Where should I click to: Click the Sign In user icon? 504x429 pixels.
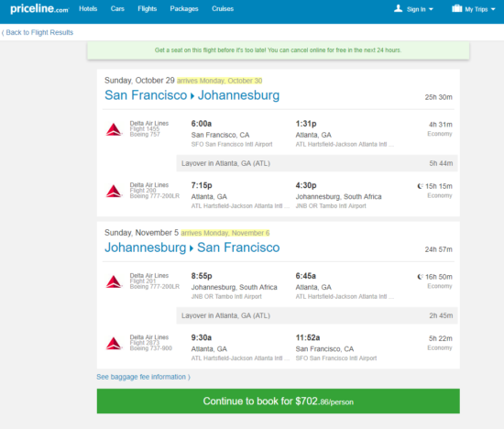(398, 8)
